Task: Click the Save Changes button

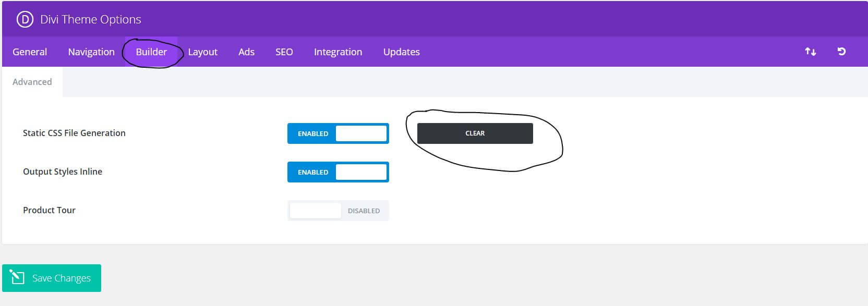Action: tap(52, 278)
